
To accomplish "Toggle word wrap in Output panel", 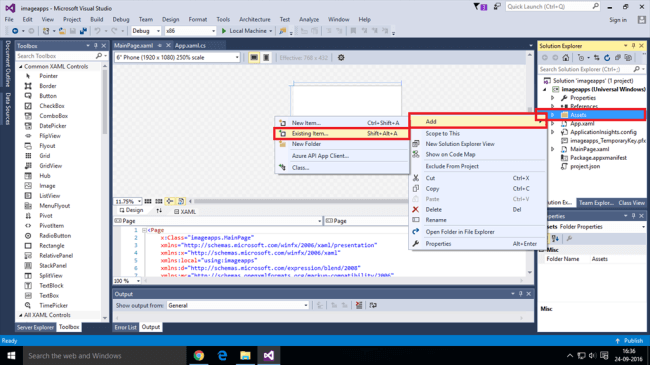I will pyautogui.click(x=373, y=305).
